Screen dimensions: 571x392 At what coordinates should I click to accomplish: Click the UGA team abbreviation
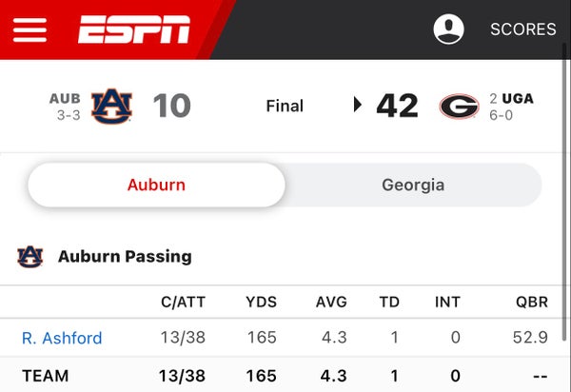tap(518, 98)
